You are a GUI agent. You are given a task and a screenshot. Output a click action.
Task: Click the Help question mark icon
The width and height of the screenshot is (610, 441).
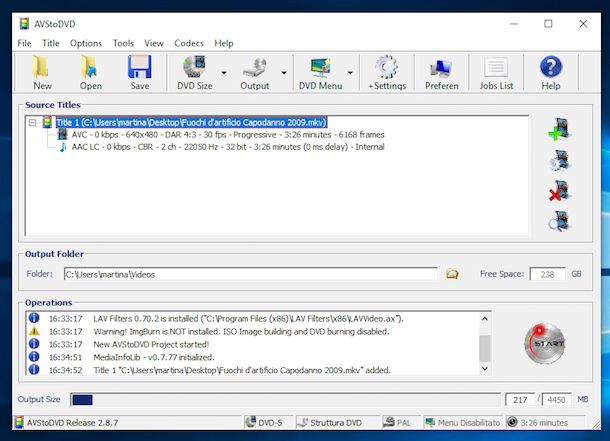551,67
